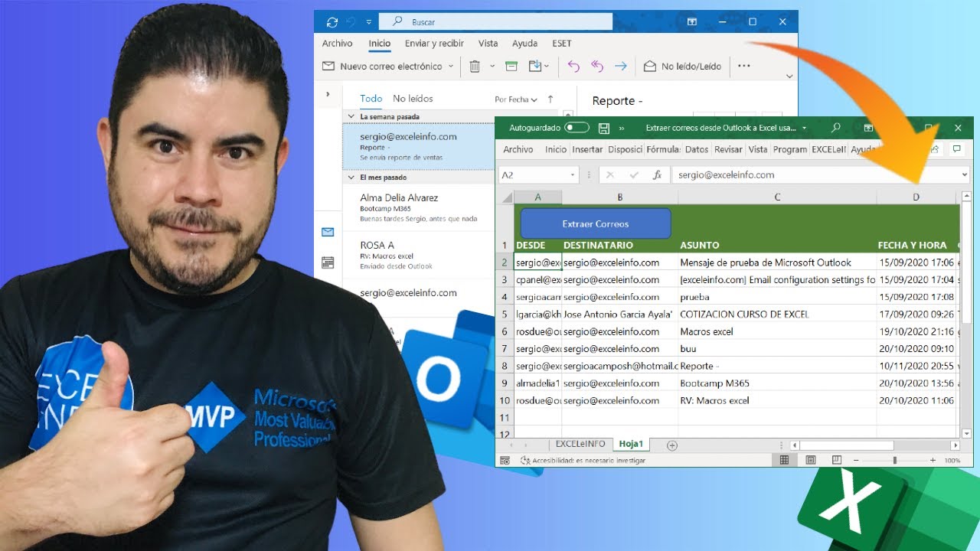Add a new sheet with plus icon

(672, 445)
